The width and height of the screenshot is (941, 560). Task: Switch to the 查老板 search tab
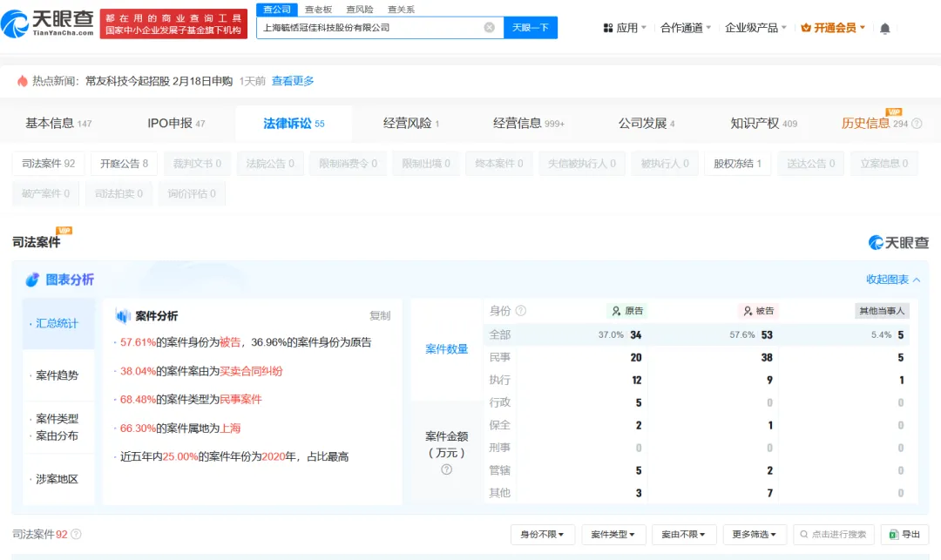coord(318,10)
